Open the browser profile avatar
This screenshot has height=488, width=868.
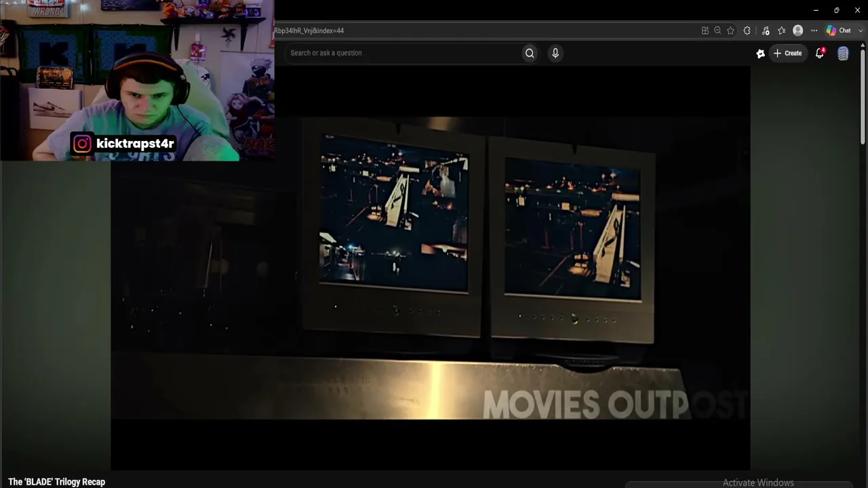point(798,30)
